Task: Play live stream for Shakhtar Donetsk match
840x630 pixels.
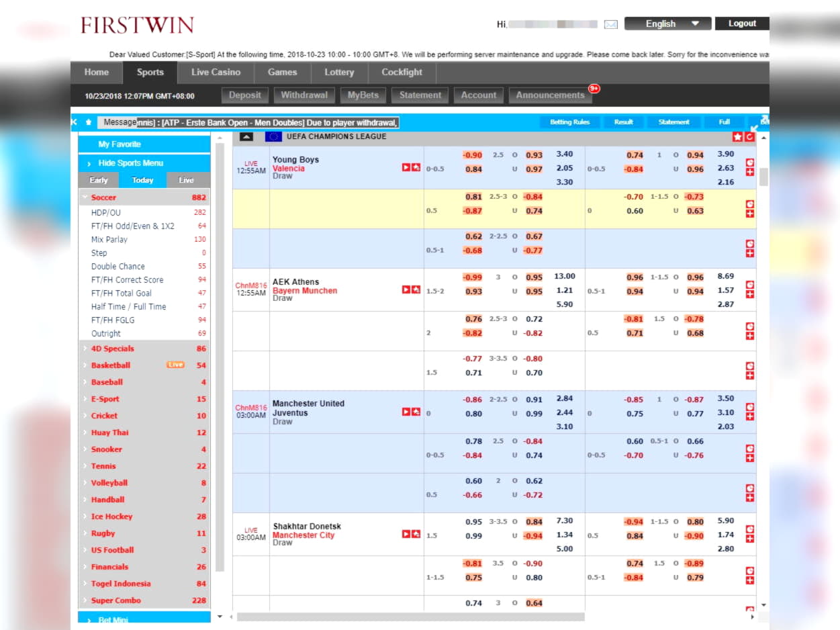Action: 406,534
